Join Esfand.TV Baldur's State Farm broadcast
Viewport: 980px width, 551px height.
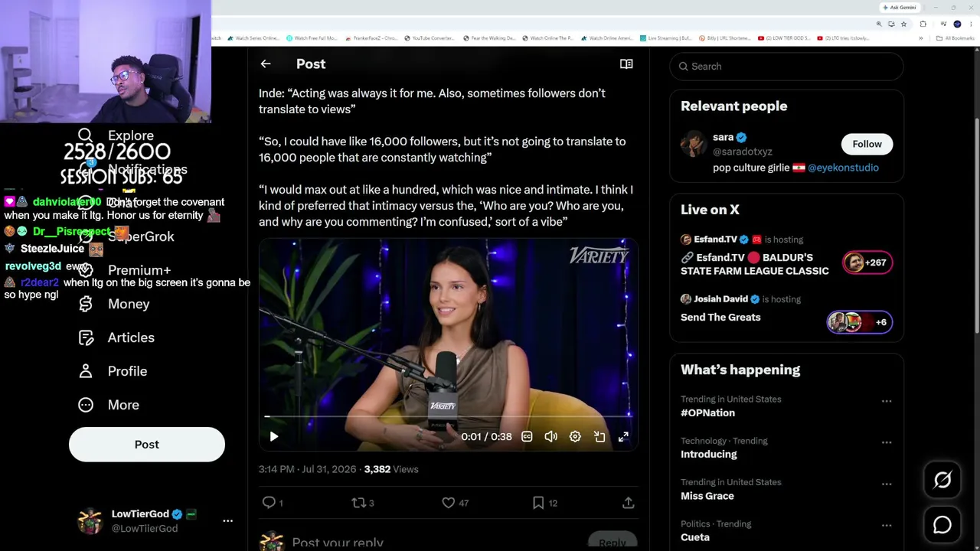coord(755,264)
